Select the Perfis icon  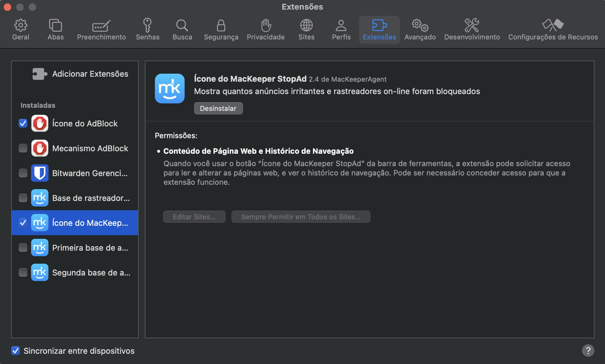click(x=341, y=29)
